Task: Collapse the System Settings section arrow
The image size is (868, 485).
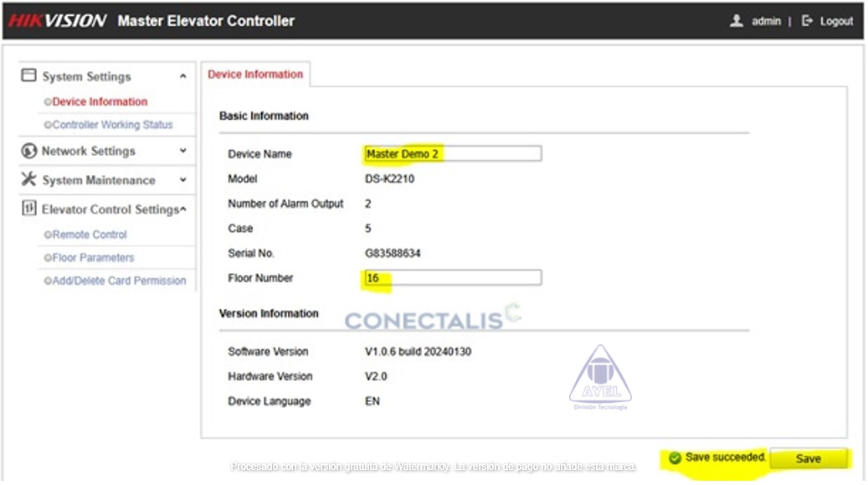Action: point(182,76)
